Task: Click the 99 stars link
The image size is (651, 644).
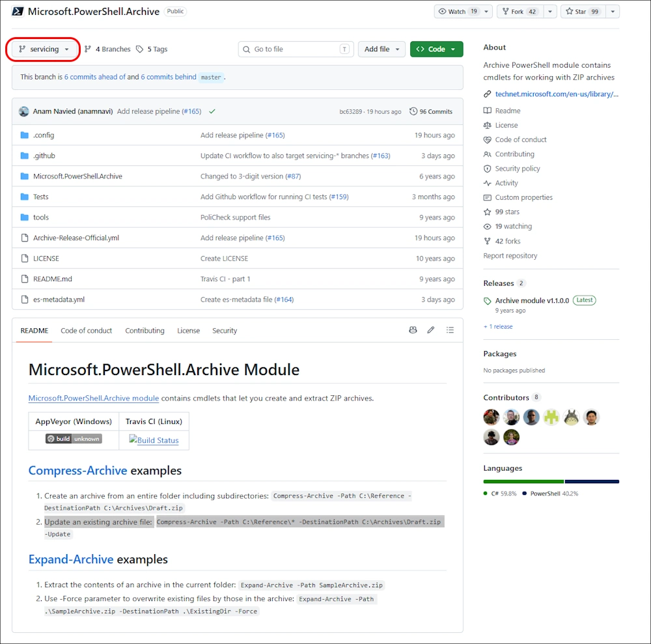Action: [x=501, y=212]
